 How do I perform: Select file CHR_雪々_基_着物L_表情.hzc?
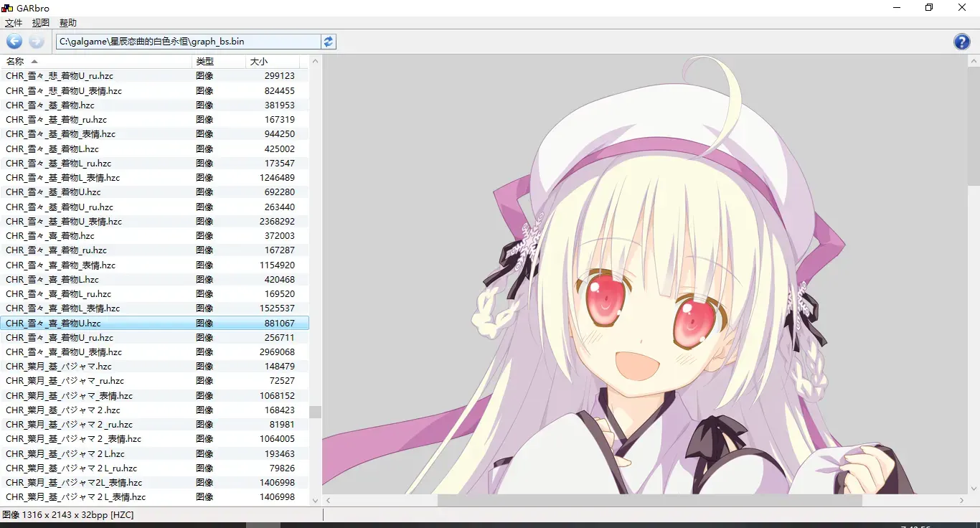(x=154, y=177)
